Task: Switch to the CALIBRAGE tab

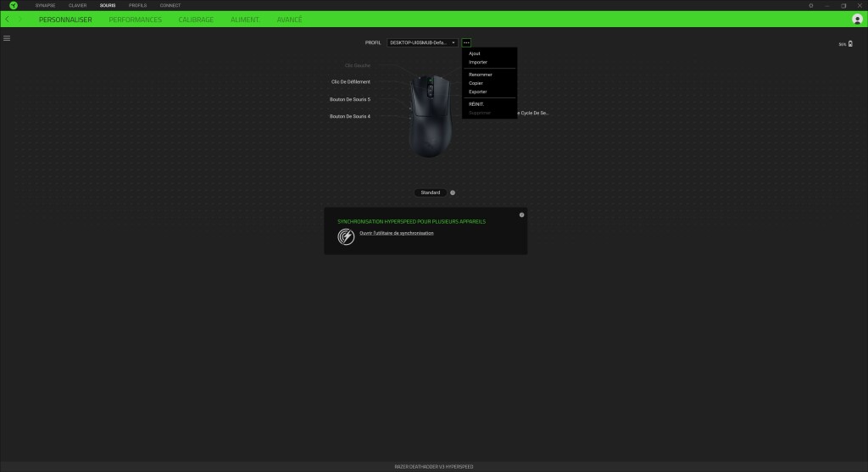Action: (x=196, y=19)
